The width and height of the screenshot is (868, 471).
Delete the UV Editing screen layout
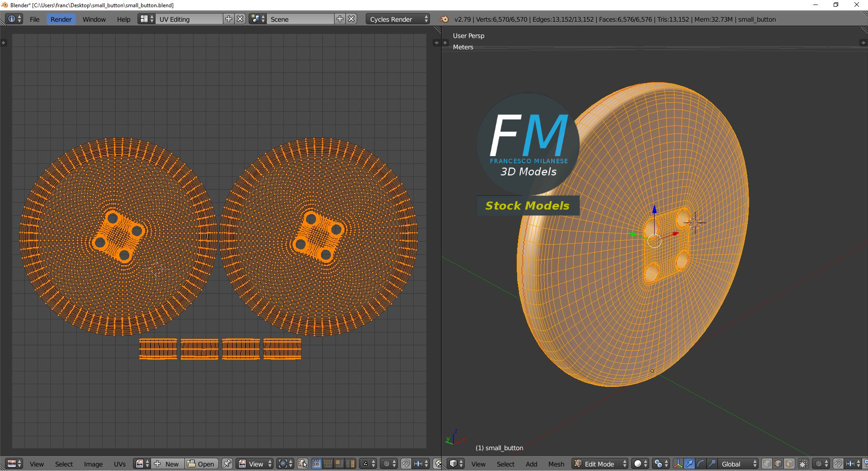tap(241, 19)
